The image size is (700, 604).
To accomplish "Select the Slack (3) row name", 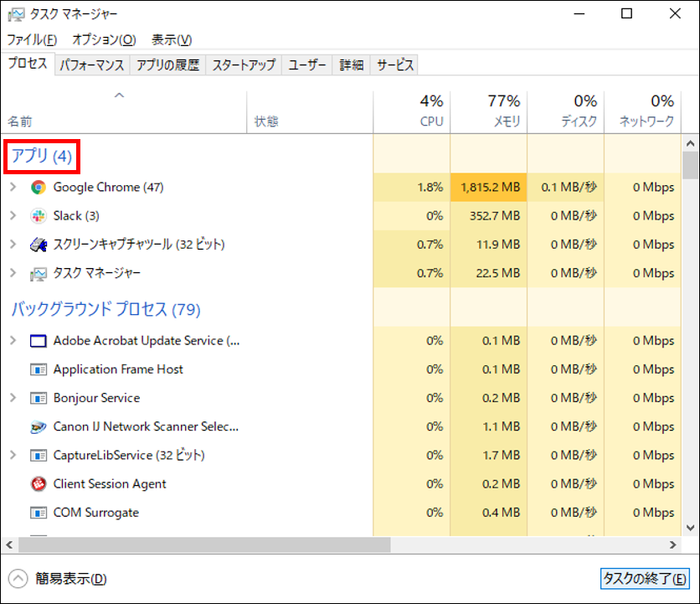I will [x=76, y=216].
